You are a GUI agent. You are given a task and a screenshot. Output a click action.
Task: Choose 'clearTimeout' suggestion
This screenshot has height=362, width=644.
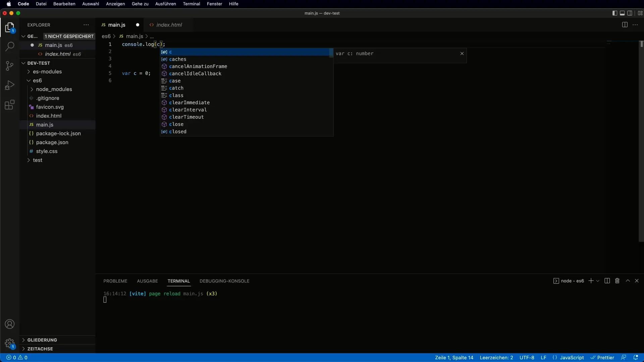pos(247,117)
